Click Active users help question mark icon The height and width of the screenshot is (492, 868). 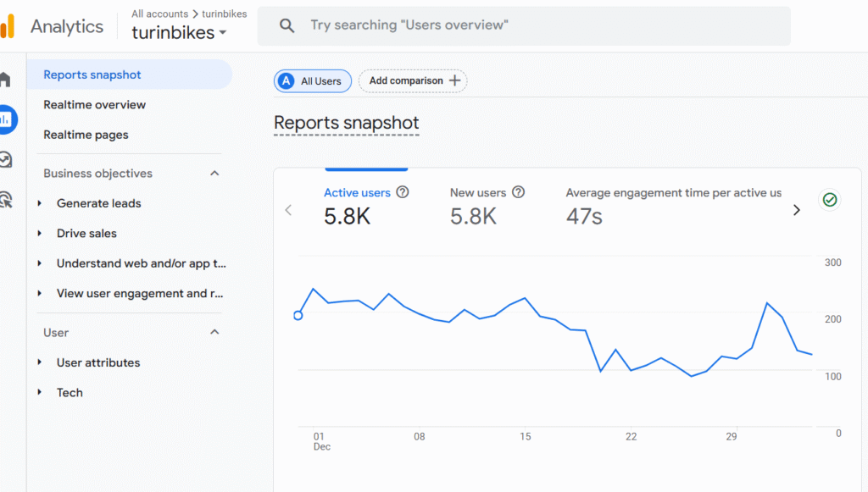403,192
